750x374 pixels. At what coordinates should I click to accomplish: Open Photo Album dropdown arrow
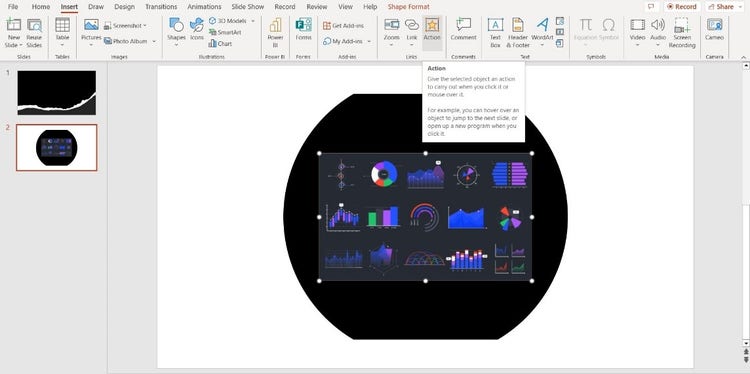(154, 41)
